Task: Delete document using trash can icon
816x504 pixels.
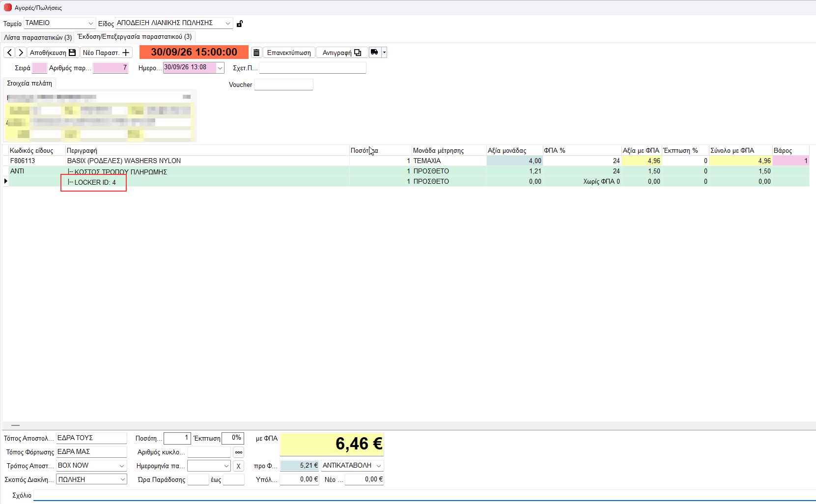Action: (256, 53)
